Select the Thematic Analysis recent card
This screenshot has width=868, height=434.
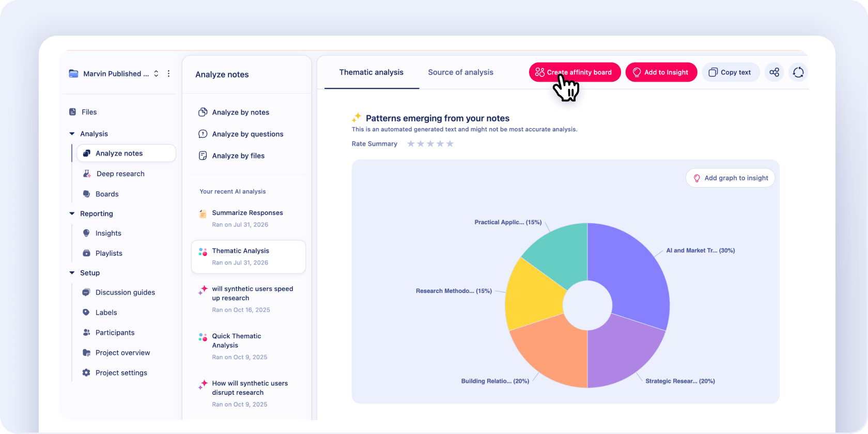(248, 257)
